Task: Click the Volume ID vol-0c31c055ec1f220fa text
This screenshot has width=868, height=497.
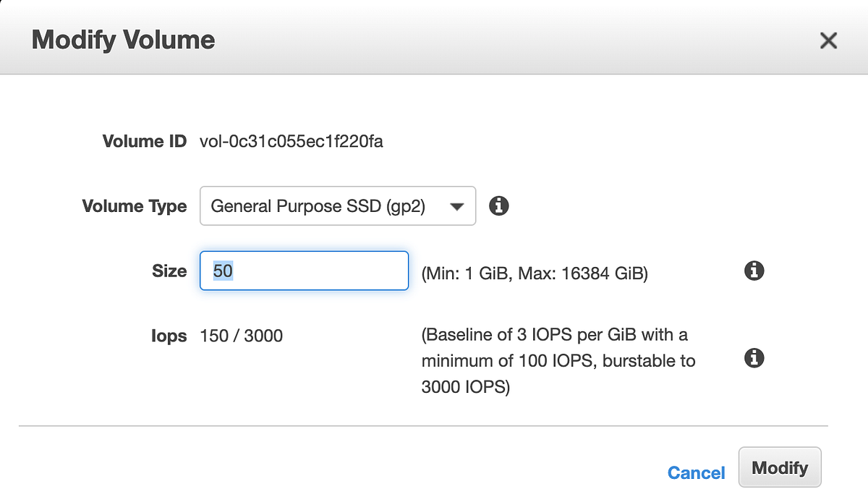Action: (292, 141)
